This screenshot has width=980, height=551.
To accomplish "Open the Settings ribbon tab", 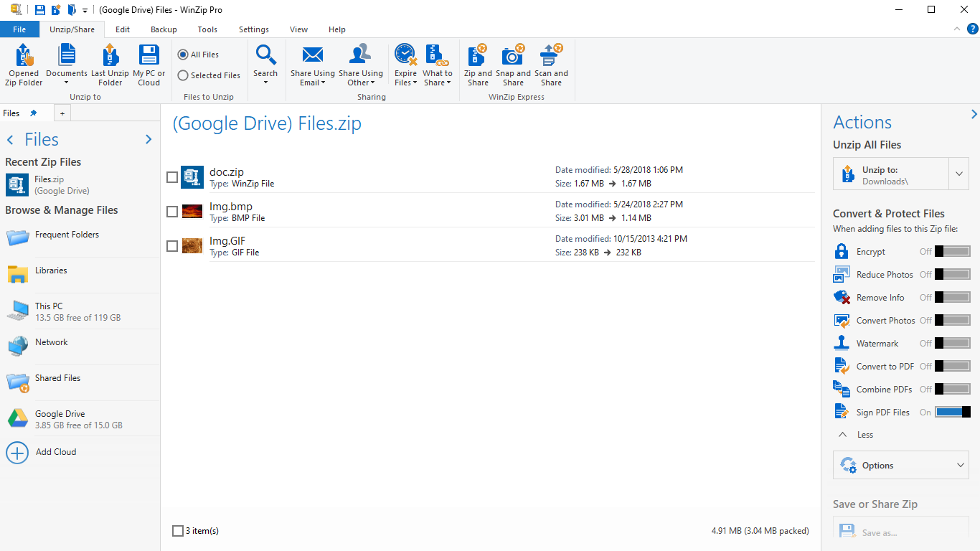I will pos(254,29).
